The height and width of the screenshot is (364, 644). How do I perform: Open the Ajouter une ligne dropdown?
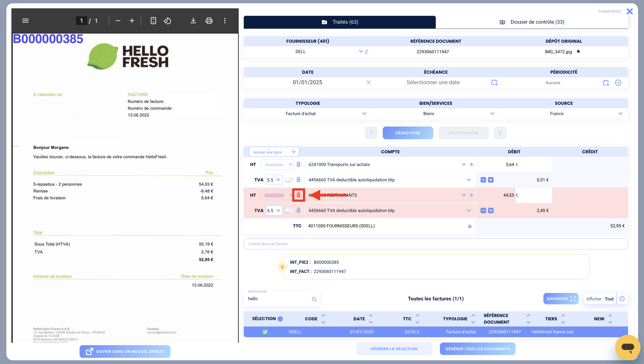[274, 152]
